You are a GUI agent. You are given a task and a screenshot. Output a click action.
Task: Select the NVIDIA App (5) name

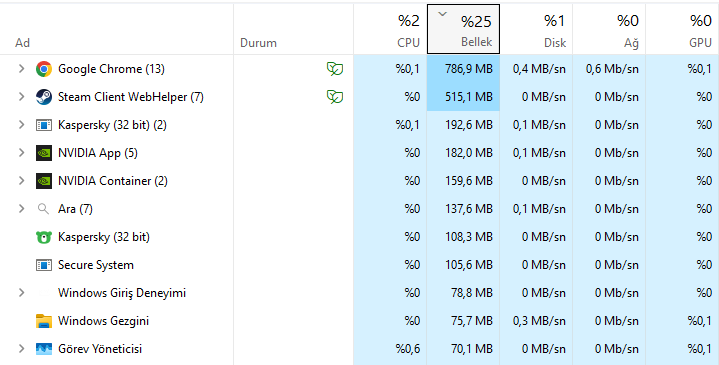(x=98, y=153)
